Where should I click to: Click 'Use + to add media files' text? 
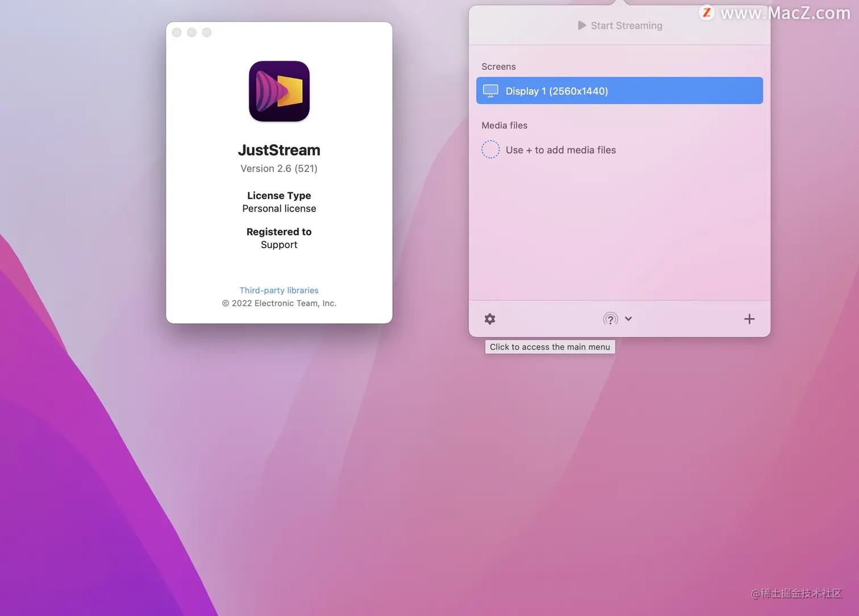(561, 150)
